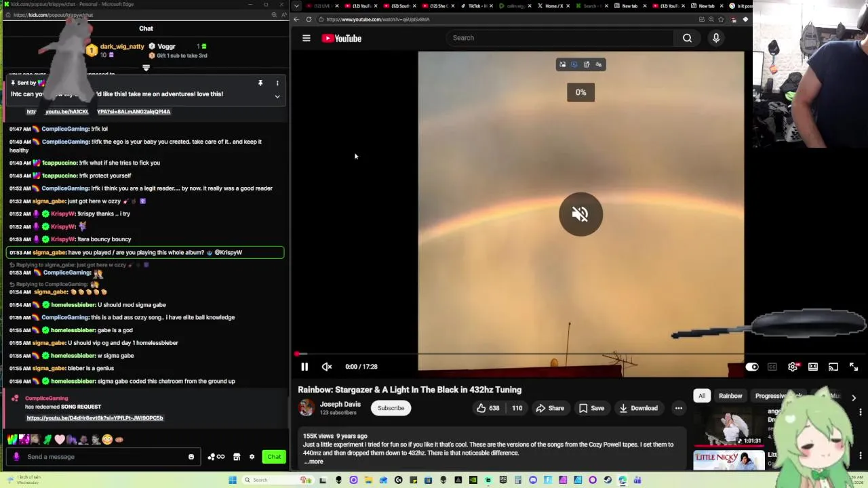The width and height of the screenshot is (868, 488).
Task: Save the video to a playlist
Action: coord(591,408)
